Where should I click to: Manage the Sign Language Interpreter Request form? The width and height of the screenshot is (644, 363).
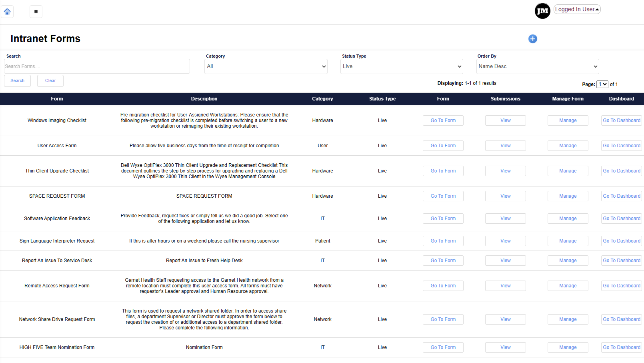click(568, 241)
